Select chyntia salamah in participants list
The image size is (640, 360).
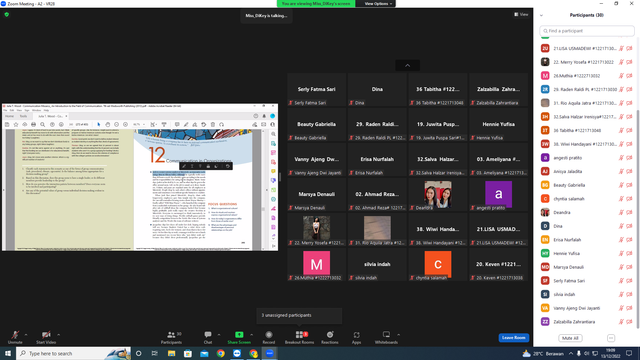[x=587, y=199]
